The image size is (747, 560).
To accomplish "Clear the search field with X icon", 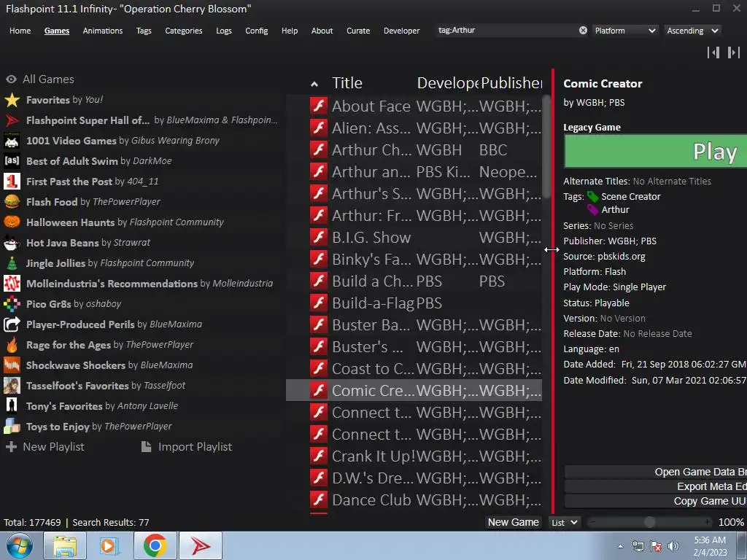I will tap(583, 30).
